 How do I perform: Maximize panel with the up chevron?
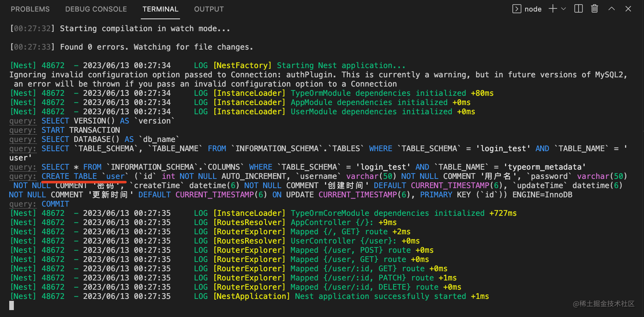[611, 9]
